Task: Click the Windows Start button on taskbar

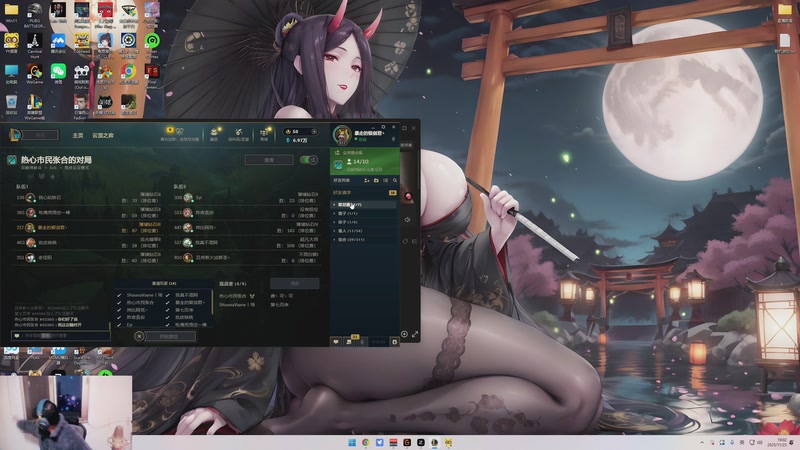Action: tap(352, 442)
